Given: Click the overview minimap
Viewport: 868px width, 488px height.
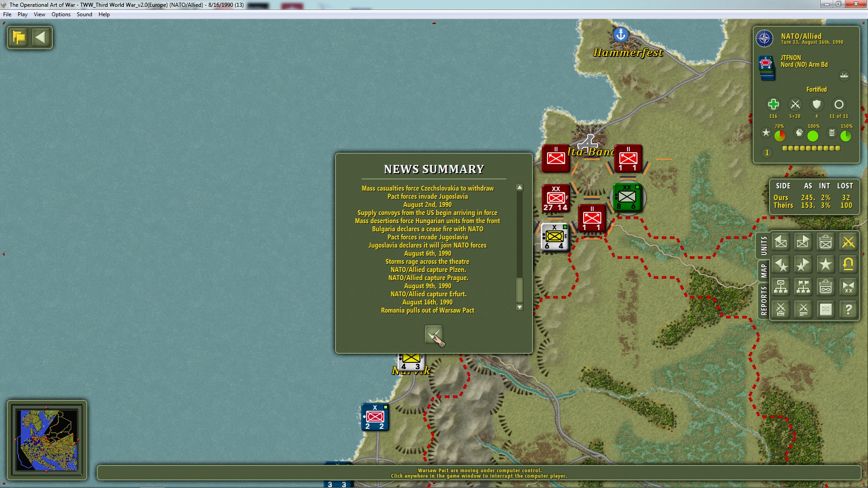Looking at the screenshot, I should [x=47, y=440].
